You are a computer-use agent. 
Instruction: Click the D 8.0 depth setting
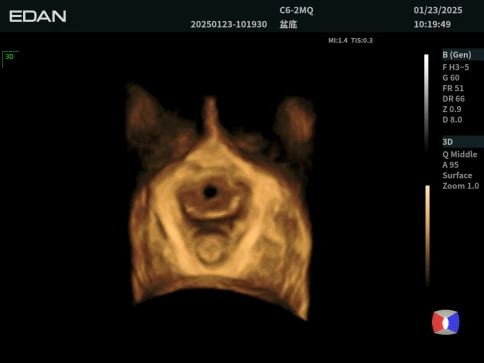(452, 120)
